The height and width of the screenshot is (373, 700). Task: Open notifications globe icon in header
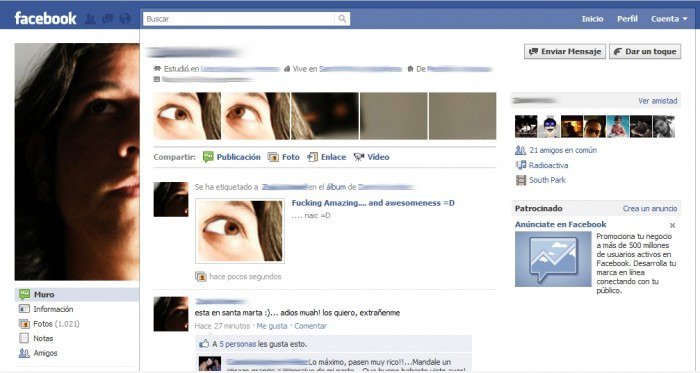point(125,19)
